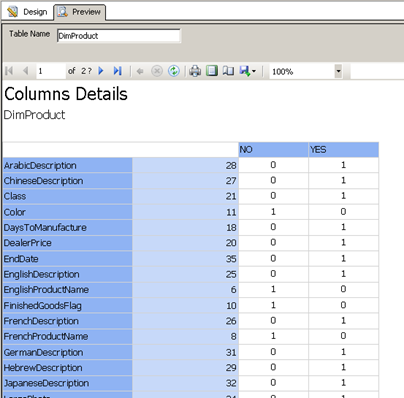Click FinishedGoodsFlag row label
The height and width of the screenshot is (398, 404).
(x=67, y=305)
